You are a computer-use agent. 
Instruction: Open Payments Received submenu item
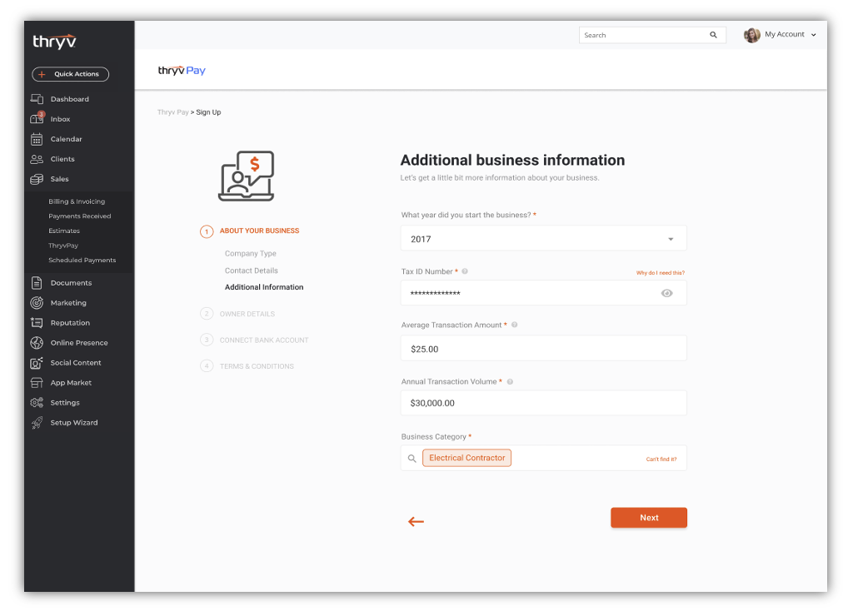click(79, 216)
